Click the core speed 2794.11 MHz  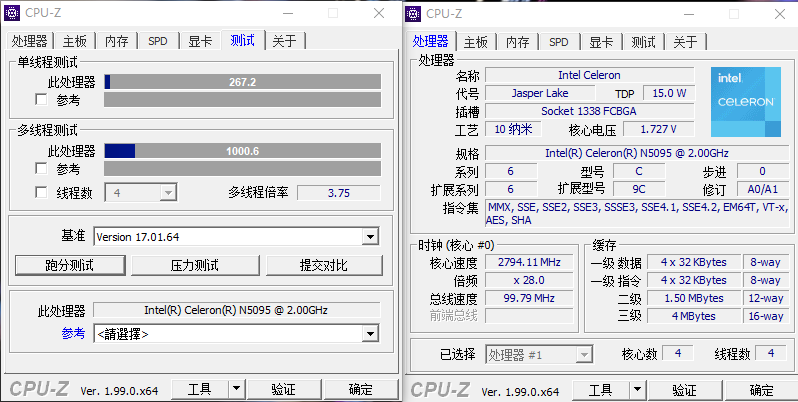click(x=529, y=262)
